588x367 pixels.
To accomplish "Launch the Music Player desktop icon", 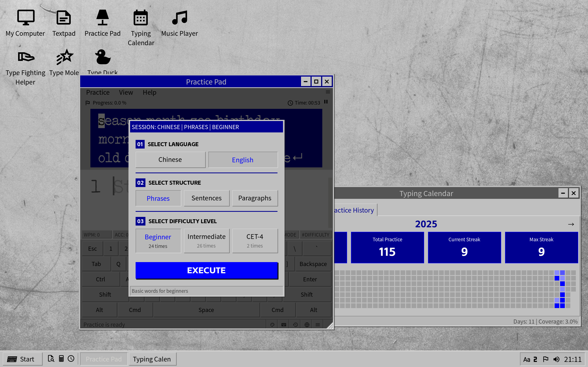I will point(179,23).
